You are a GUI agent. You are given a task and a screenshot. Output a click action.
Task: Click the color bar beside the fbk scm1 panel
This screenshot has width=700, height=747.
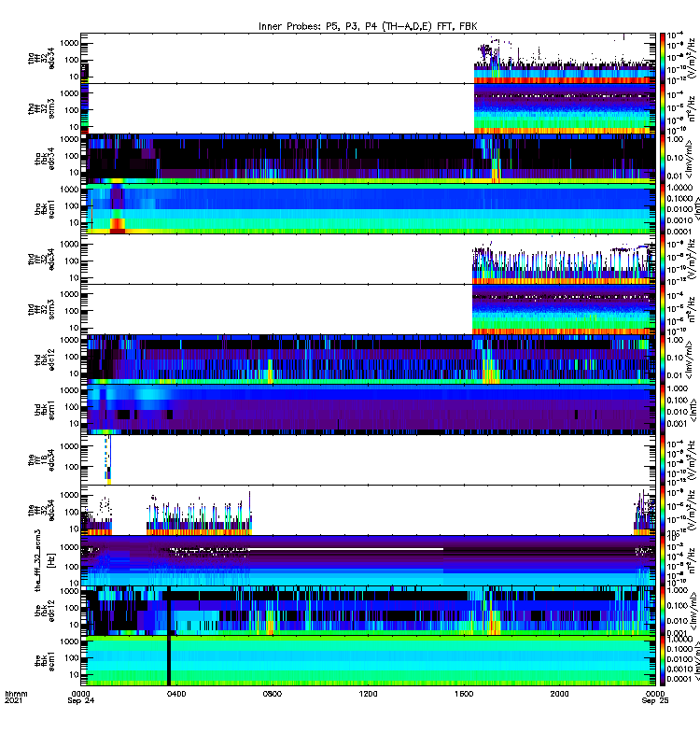(663, 661)
